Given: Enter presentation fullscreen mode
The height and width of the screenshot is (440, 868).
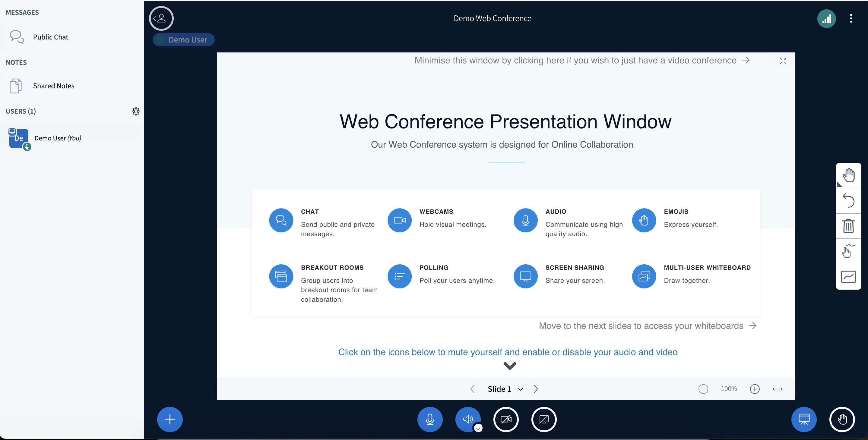Looking at the screenshot, I should 783,61.
